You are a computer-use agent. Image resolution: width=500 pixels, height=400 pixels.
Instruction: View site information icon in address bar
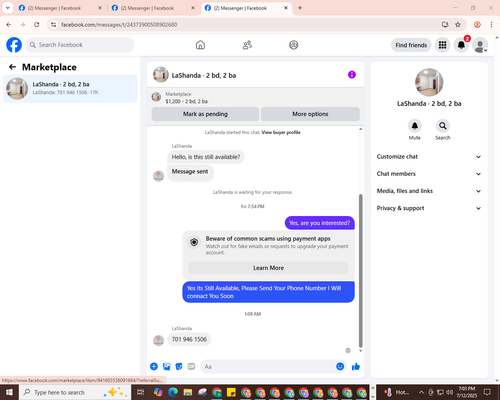click(x=53, y=24)
